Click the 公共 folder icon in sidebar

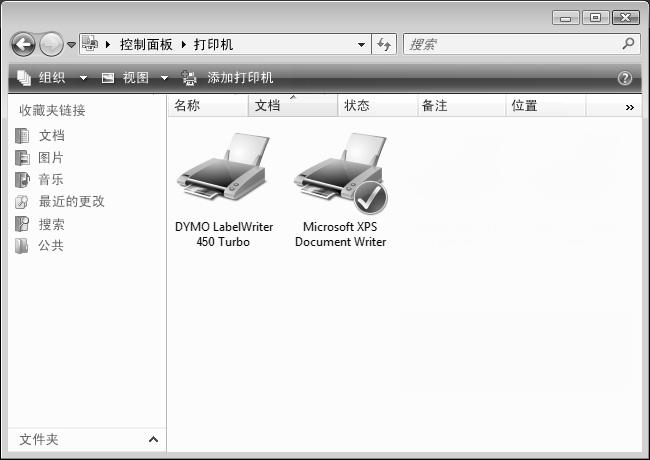point(22,245)
